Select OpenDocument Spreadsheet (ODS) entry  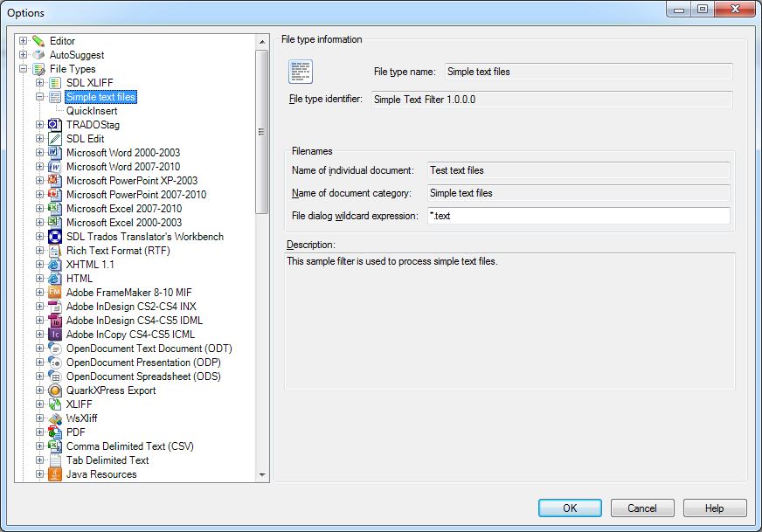click(143, 377)
